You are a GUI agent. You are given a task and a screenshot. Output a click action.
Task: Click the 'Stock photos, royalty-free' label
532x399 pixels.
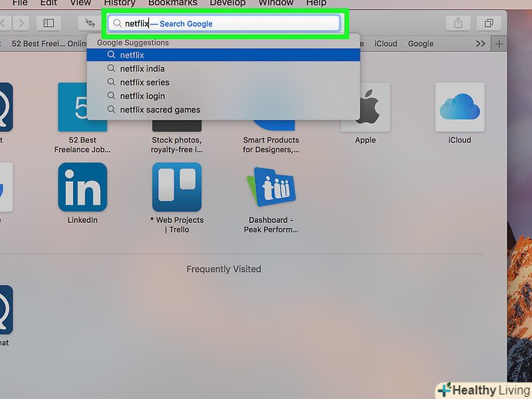click(177, 145)
